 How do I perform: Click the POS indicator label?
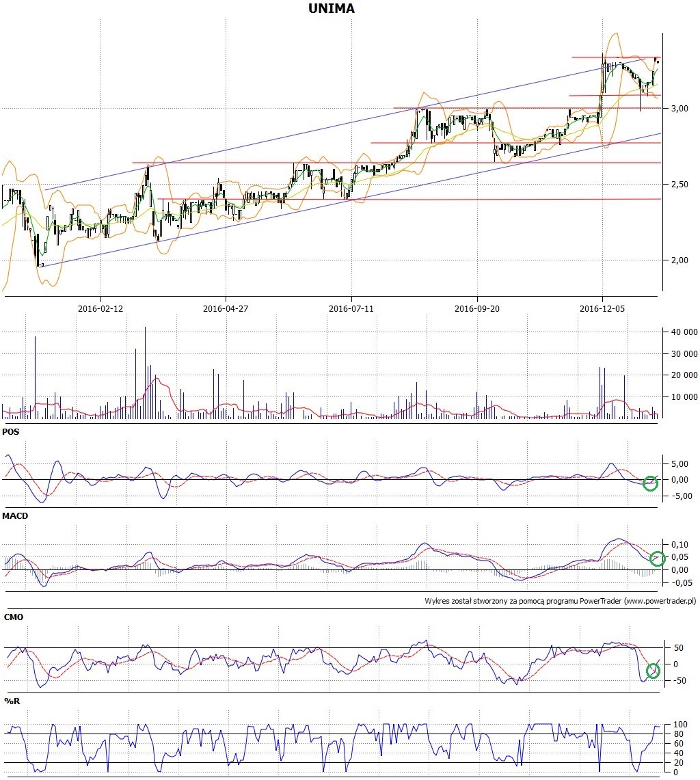(10, 432)
